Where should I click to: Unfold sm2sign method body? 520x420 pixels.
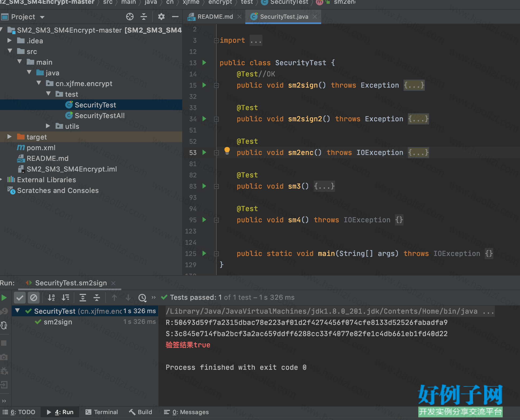216,85
